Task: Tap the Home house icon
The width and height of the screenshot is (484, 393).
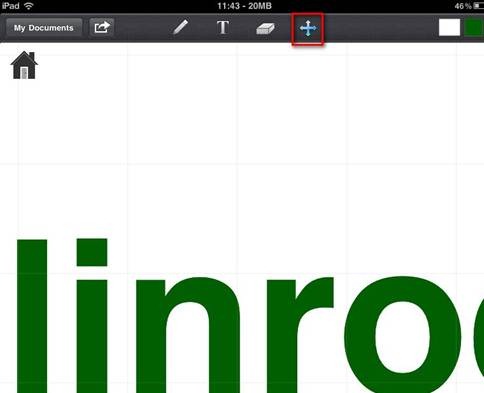Action: (x=24, y=65)
